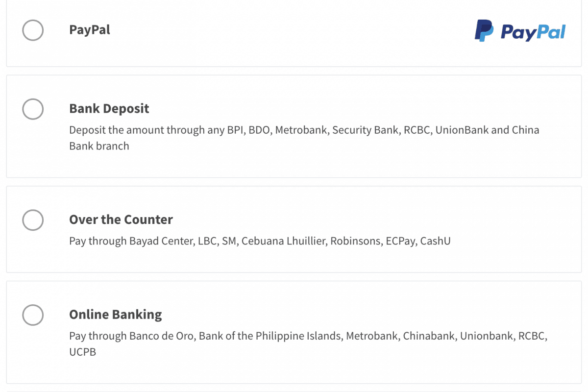
Task: Choose the Bank Deposit radio button
Action: 33,109
